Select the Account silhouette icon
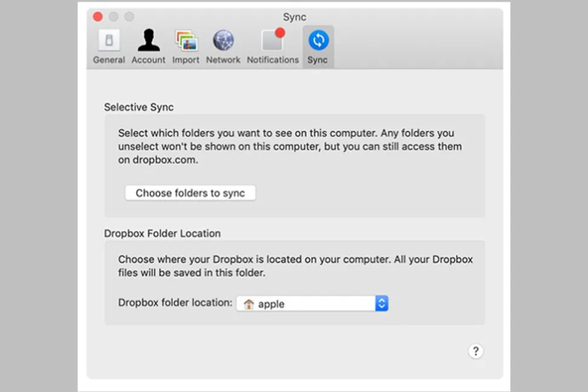The height and width of the screenshot is (392, 588). pyautogui.click(x=149, y=41)
